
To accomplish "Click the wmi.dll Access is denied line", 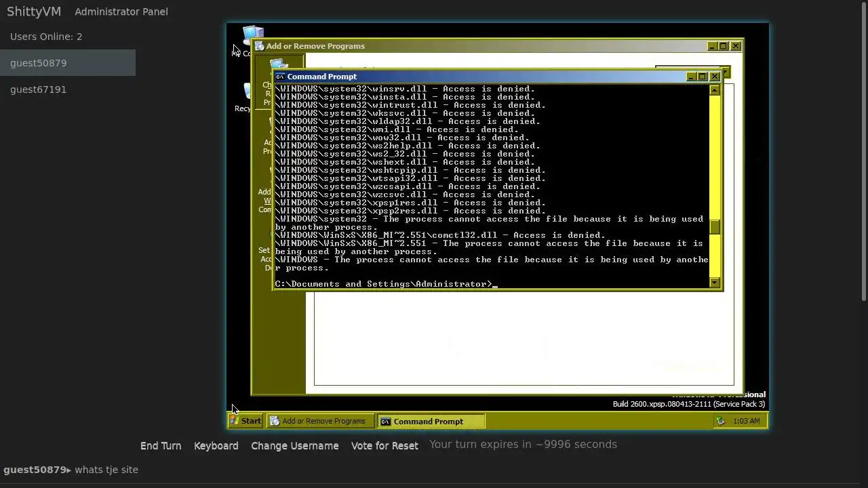I will (397, 129).
